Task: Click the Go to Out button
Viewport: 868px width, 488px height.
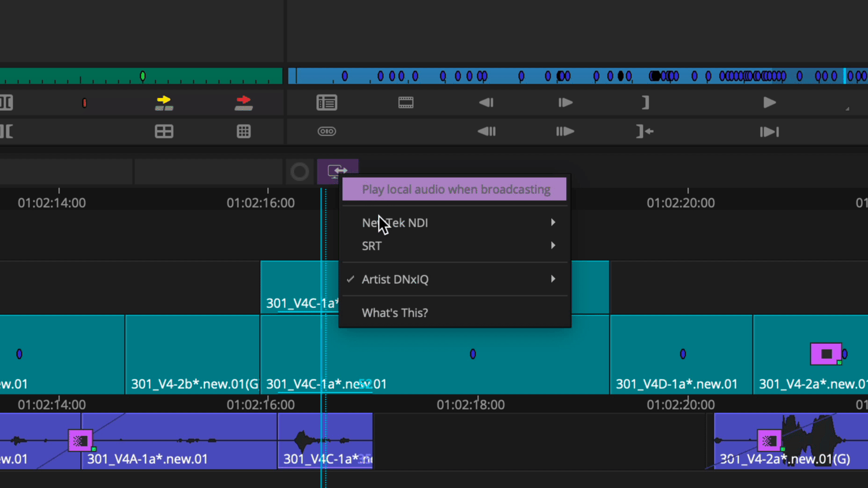Action: coord(645,132)
